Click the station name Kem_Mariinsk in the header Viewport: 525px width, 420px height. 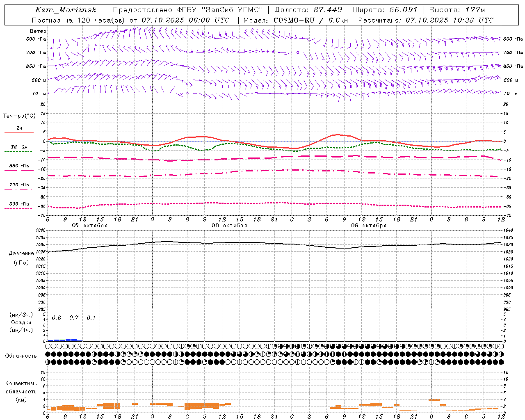(x=66, y=10)
